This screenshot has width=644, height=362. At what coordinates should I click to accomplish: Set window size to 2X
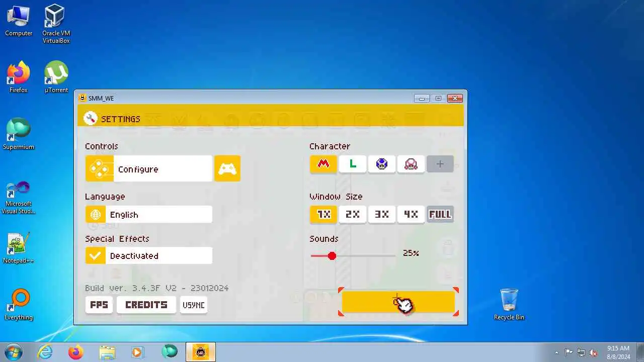click(x=352, y=214)
